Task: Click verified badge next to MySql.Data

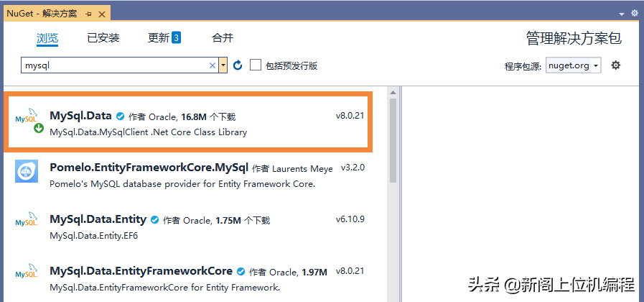Action: point(121,117)
